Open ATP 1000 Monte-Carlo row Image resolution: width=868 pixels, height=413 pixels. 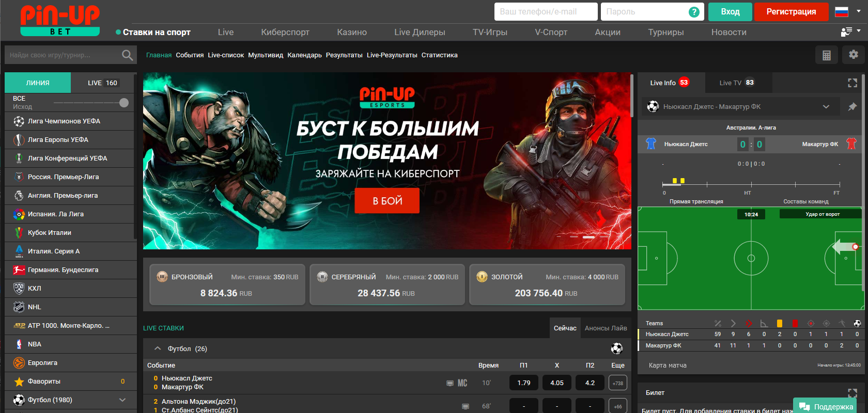pyautogui.click(x=71, y=326)
